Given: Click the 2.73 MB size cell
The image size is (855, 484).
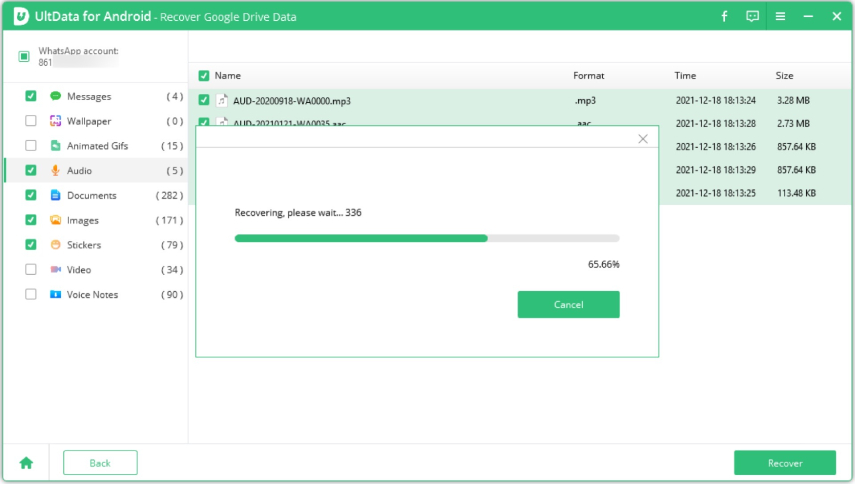Looking at the screenshot, I should click(793, 124).
